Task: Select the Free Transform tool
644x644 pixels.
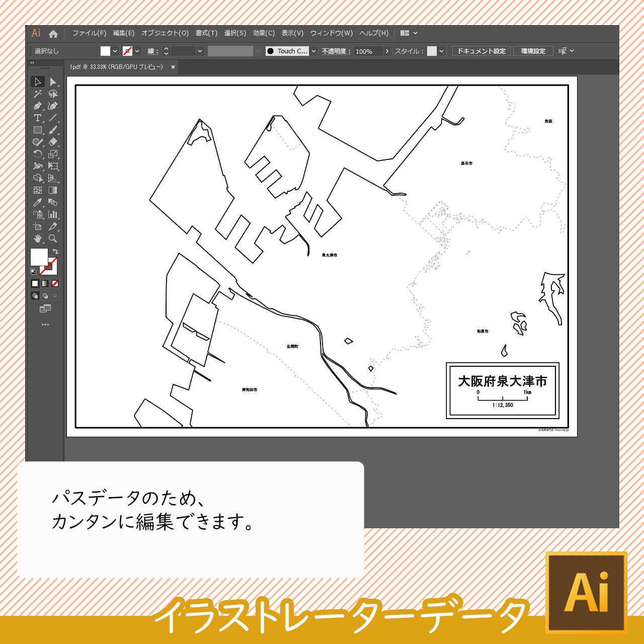Action: coord(53,166)
